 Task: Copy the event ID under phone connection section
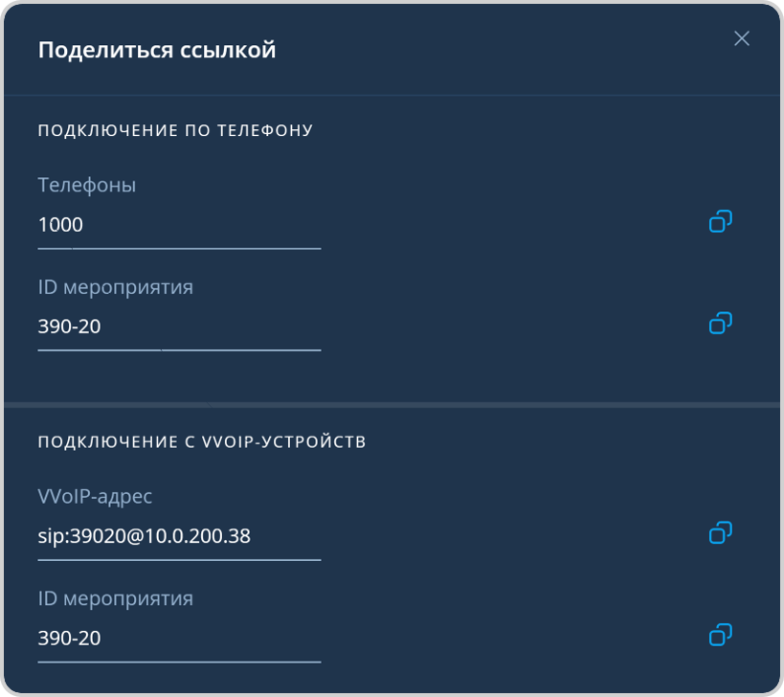(x=720, y=324)
